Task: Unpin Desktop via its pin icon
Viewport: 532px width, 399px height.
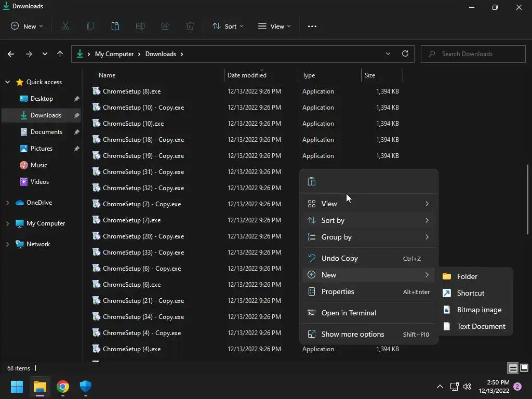Action: (x=77, y=99)
